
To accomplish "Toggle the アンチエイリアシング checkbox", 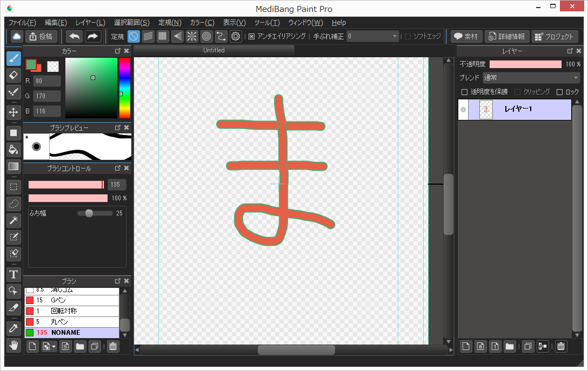I will click(x=252, y=36).
